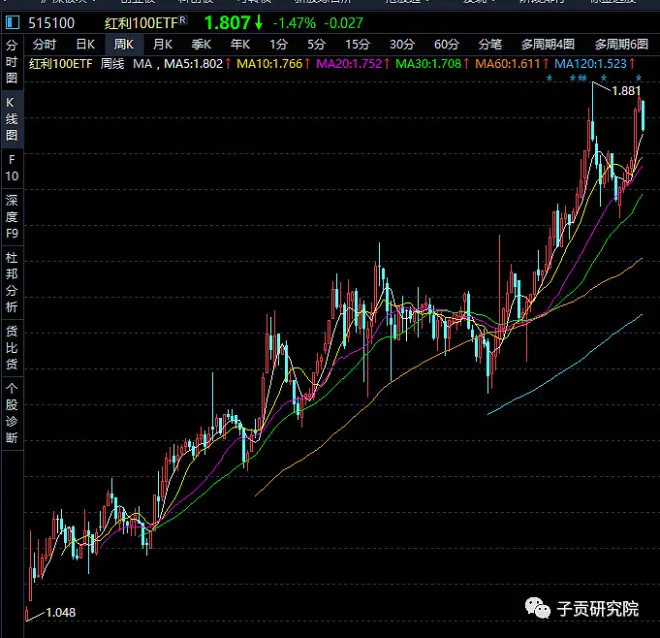Open the F10 panel in sidebar
This screenshot has width=660, height=638.
coord(13,168)
